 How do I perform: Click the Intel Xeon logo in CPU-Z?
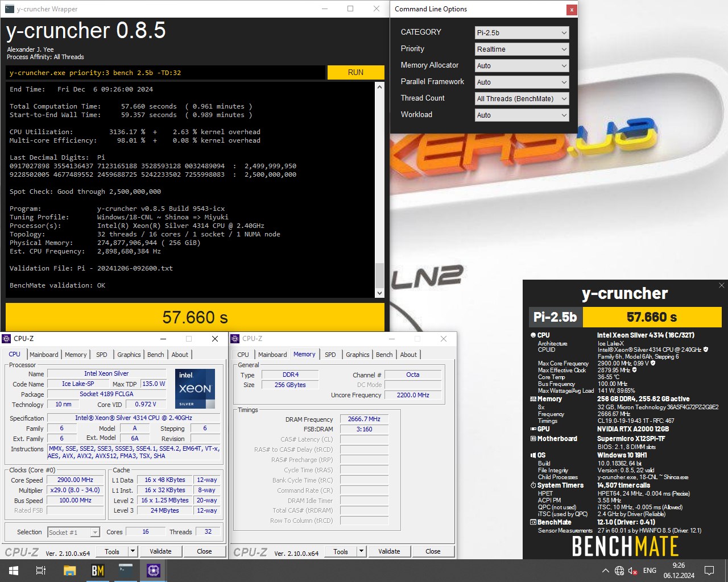(195, 389)
